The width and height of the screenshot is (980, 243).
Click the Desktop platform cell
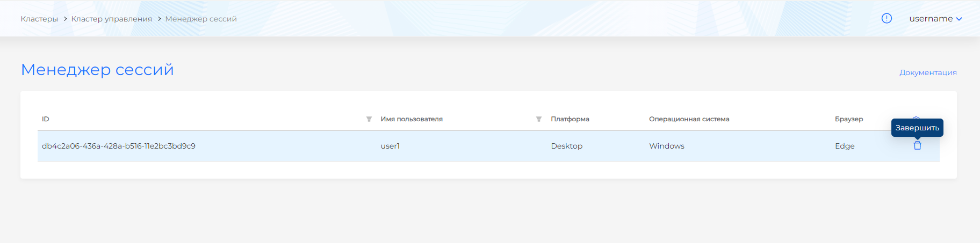[x=566, y=146]
